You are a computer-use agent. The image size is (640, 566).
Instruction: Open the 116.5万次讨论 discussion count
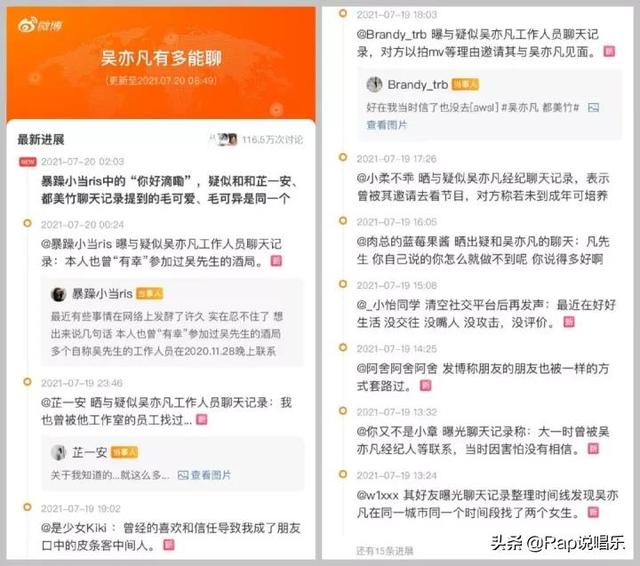pos(272,140)
